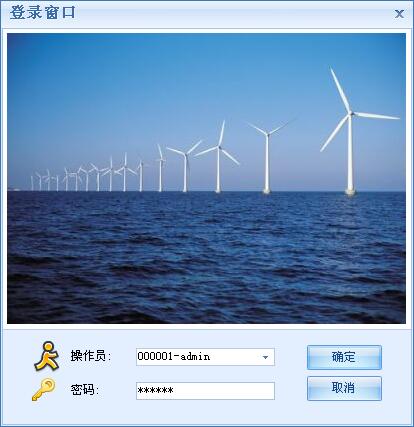Select the 000001-admin combo box text
The height and width of the screenshot is (427, 414).
click(x=174, y=357)
